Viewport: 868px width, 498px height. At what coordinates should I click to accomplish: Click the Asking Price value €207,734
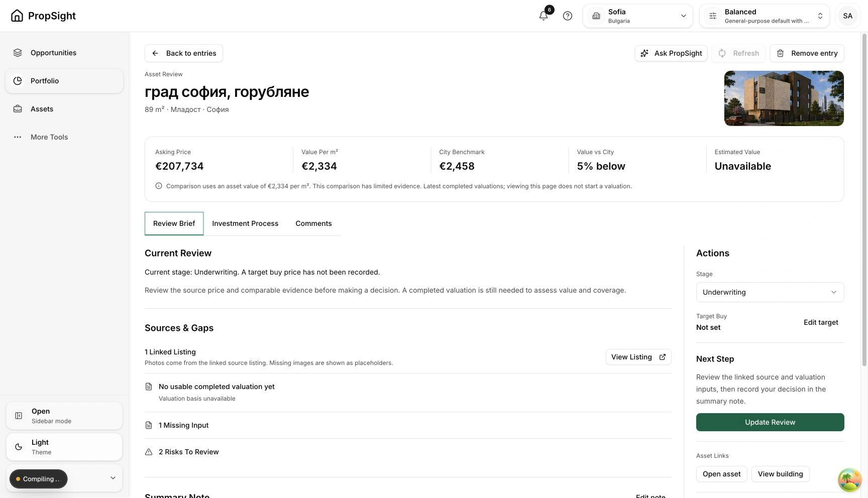click(x=179, y=166)
